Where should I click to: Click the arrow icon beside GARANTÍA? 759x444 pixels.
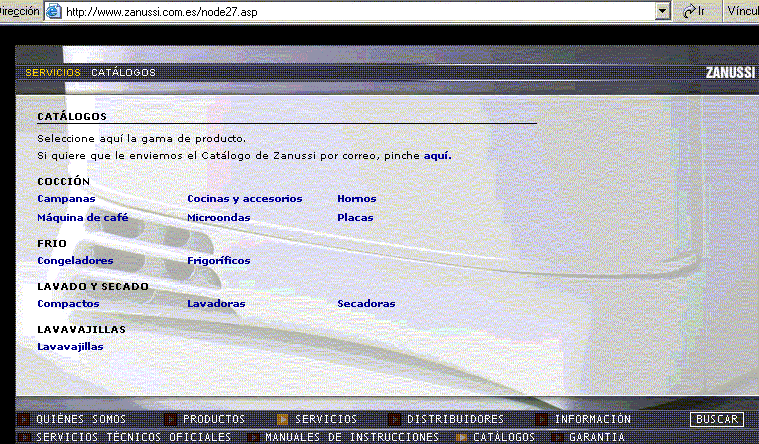coord(557,438)
